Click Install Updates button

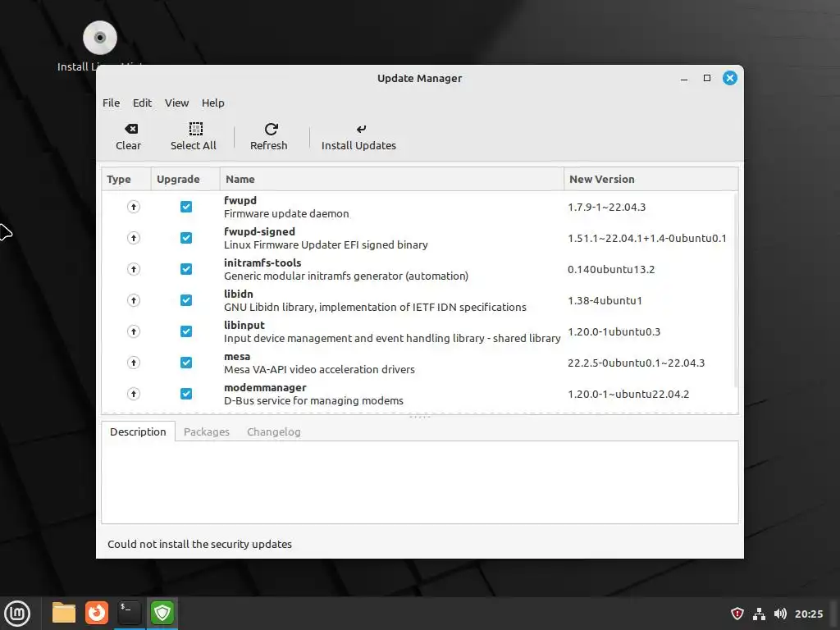tap(359, 137)
